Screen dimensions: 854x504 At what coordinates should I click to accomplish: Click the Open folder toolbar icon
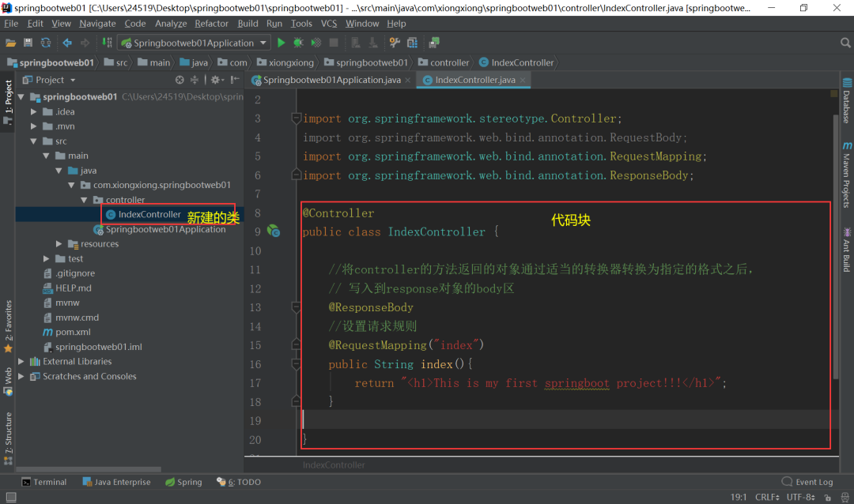pos(10,43)
